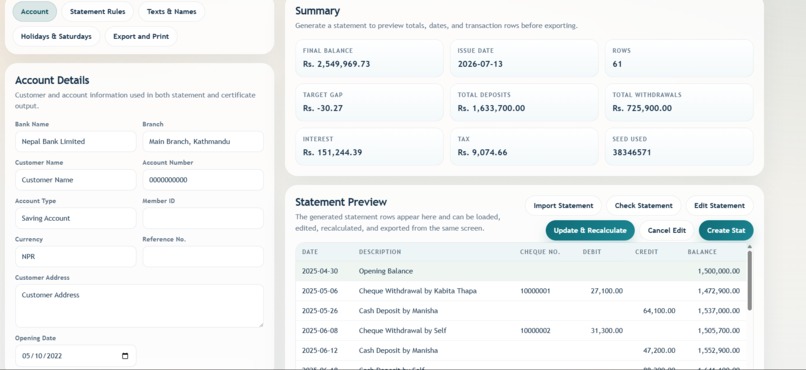
Task: Click balance 1,552,900.00
Action: pos(719,350)
